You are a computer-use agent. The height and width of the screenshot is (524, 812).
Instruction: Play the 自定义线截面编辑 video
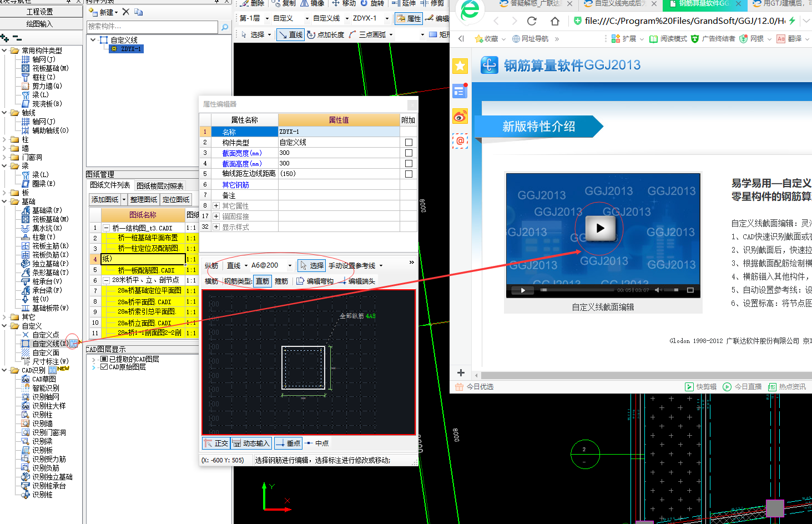[600, 228]
